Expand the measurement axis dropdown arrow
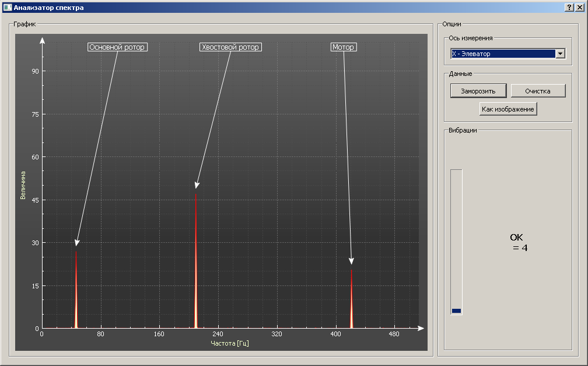This screenshot has width=588, height=366. click(x=560, y=54)
